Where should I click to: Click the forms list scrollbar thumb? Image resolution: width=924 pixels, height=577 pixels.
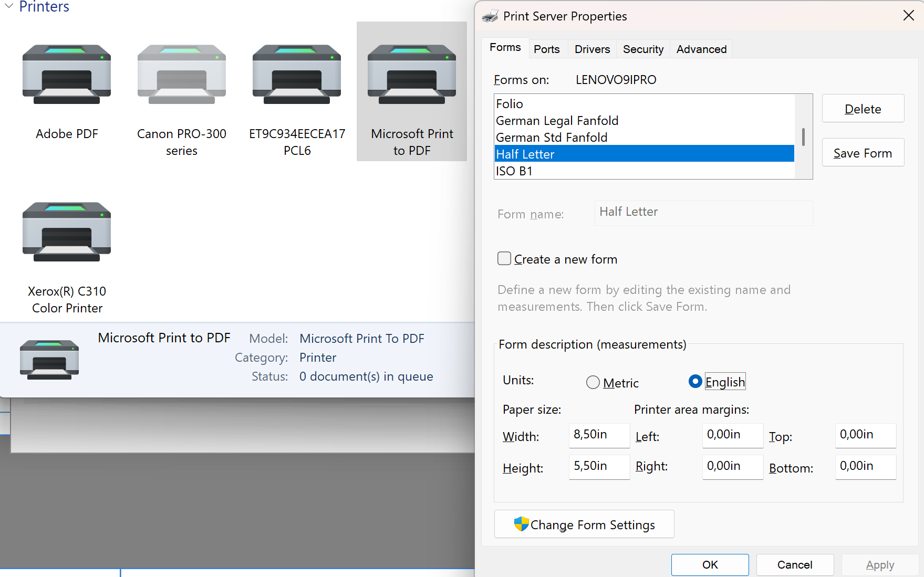(x=803, y=137)
